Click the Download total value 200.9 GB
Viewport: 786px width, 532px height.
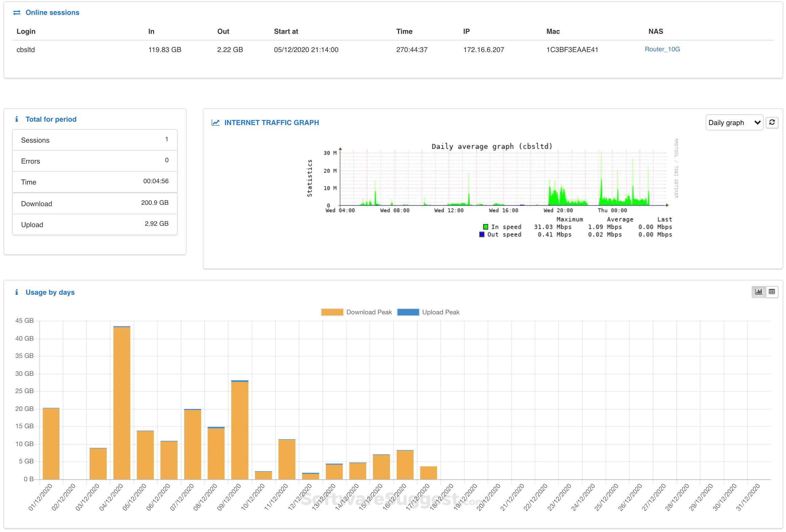[x=154, y=203]
